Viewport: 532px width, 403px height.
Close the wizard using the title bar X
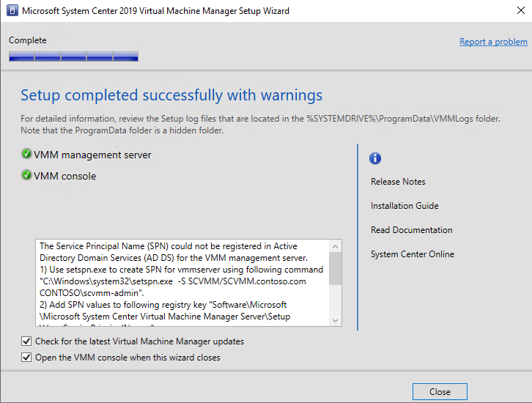point(521,10)
